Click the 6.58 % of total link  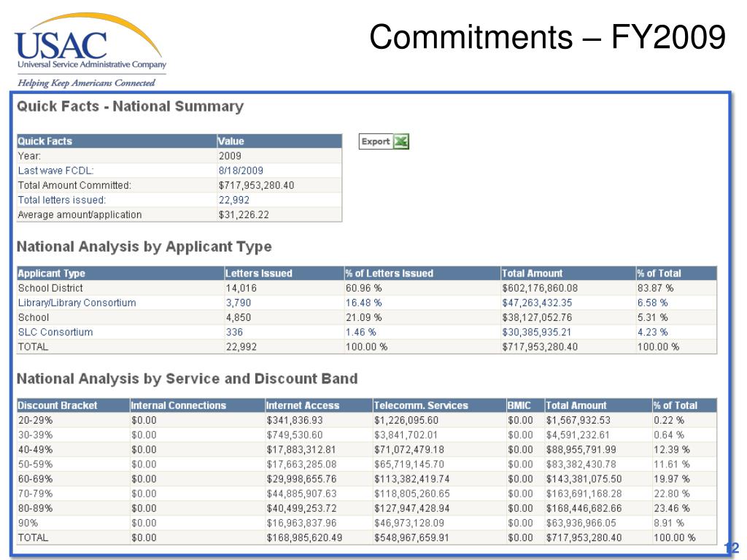pos(652,303)
